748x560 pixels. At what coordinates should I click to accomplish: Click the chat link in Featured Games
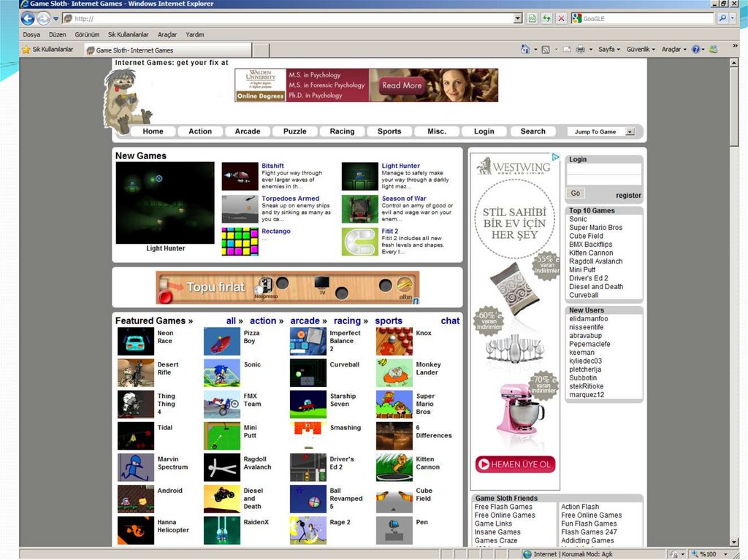pyautogui.click(x=450, y=321)
